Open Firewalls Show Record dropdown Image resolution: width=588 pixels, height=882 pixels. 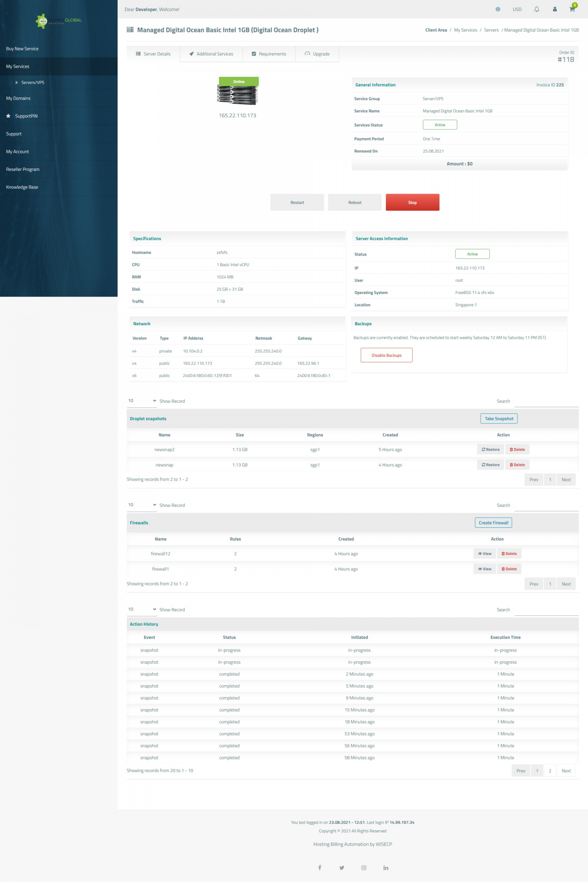pyautogui.click(x=142, y=505)
